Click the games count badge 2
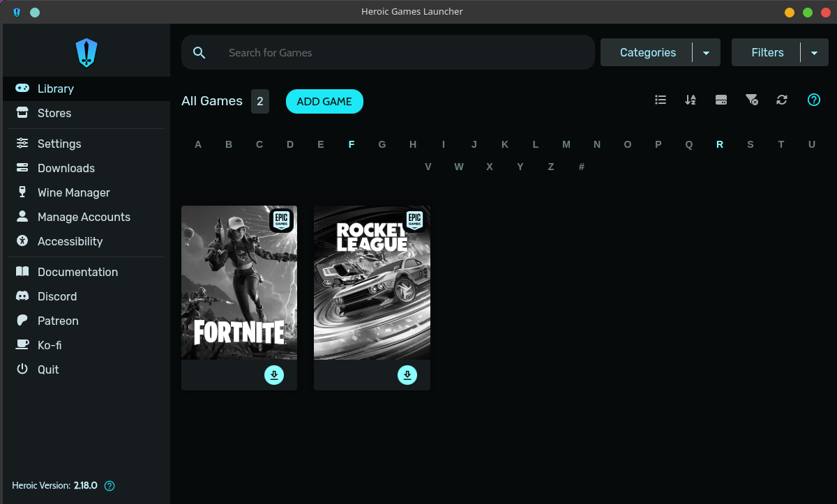The width and height of the screenshot is (837, 504). 260,101
